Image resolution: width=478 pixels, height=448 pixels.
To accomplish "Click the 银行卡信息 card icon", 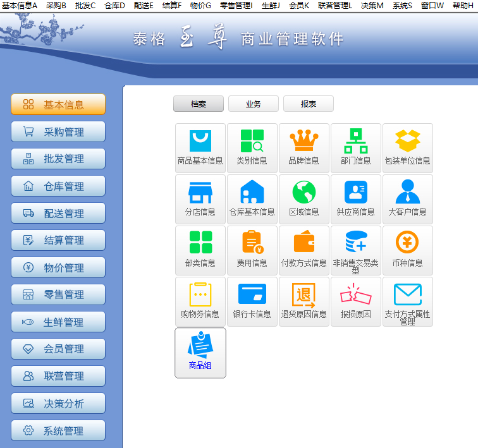I will click(252, 301).
